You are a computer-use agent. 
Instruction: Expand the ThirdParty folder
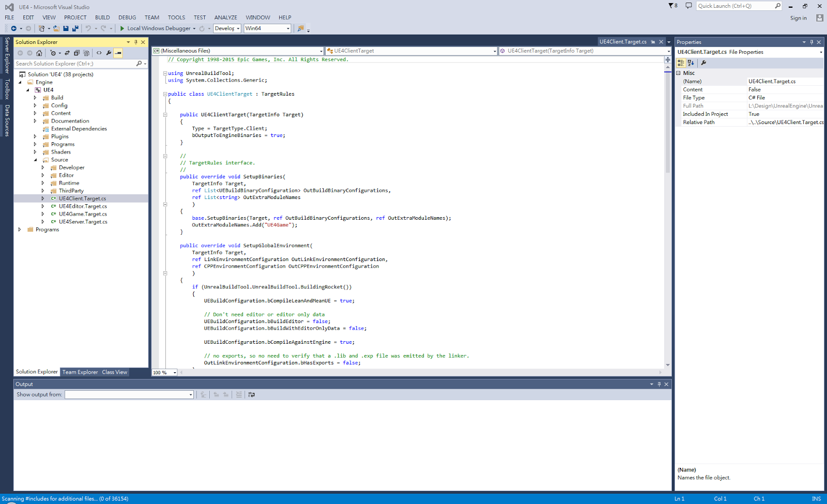click(x=43, y=190)
